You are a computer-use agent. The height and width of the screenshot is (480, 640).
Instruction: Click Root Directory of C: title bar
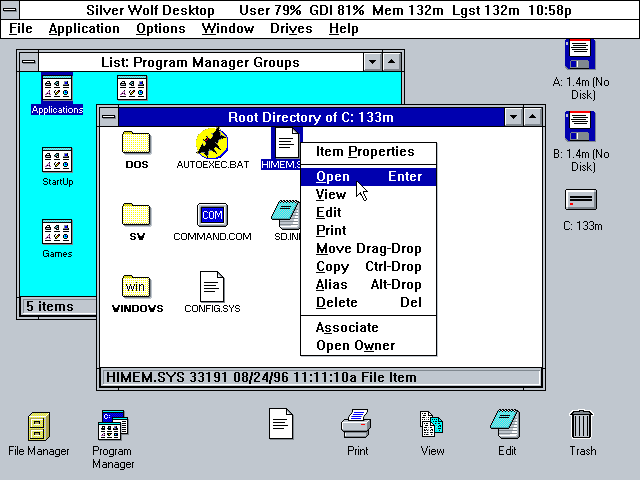click(x=311, y=117)
